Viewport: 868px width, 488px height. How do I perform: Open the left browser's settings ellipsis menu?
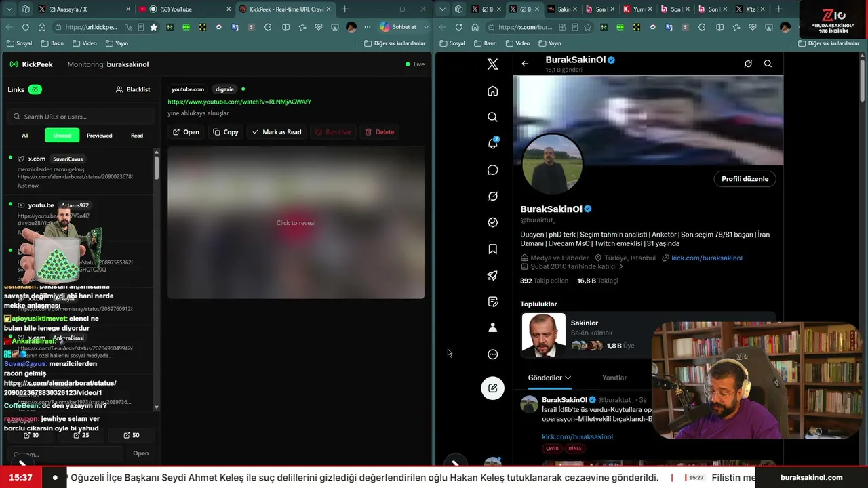(x=367, y=27)
